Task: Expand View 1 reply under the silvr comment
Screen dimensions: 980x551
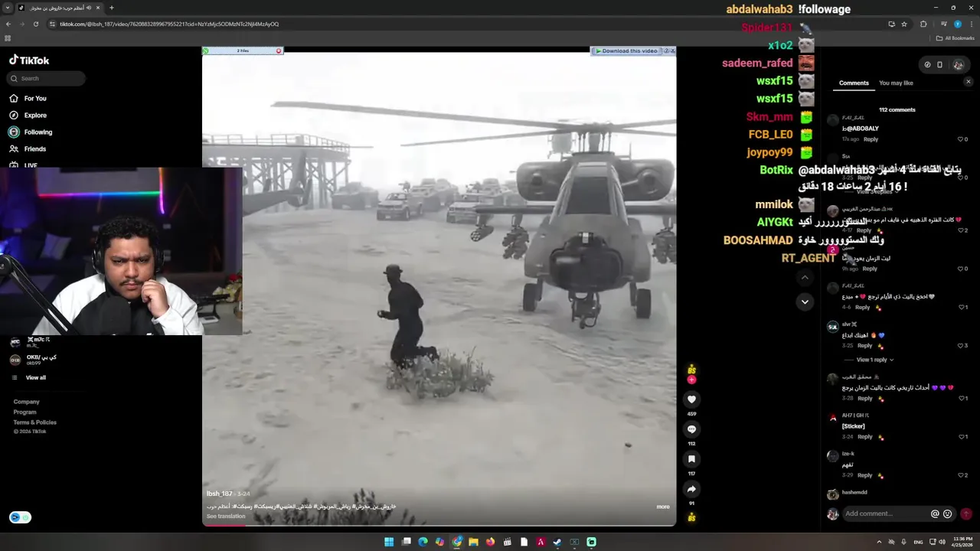Action: click(x=875, y=360)
